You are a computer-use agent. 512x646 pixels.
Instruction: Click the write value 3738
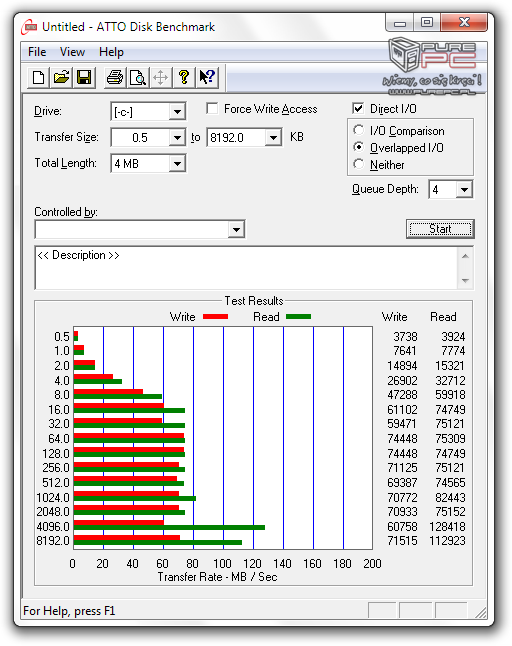[x=405, y=337]
